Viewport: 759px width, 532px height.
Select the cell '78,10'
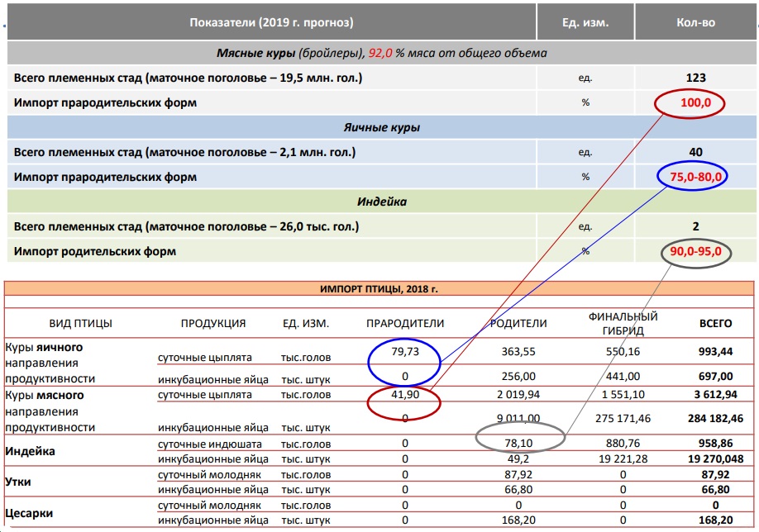[518, 443]
